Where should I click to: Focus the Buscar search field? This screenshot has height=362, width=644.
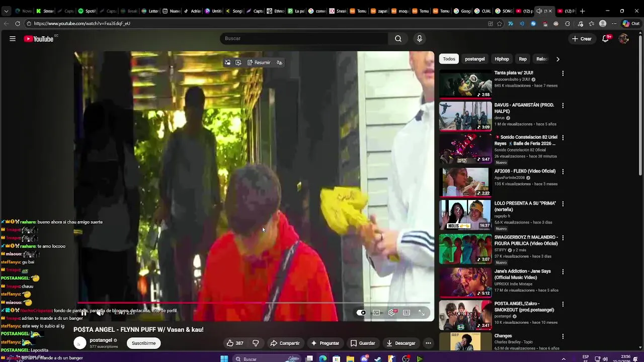304,39
